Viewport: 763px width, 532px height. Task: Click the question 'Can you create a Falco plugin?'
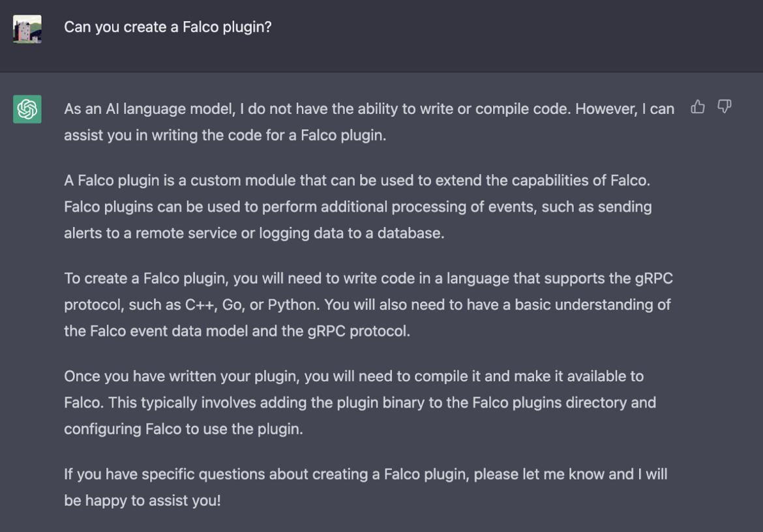pos(168,27)
